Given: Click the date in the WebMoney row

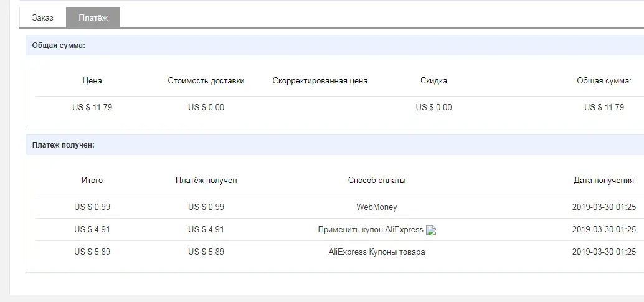Looking at the screenshot, I should [604, 207].
